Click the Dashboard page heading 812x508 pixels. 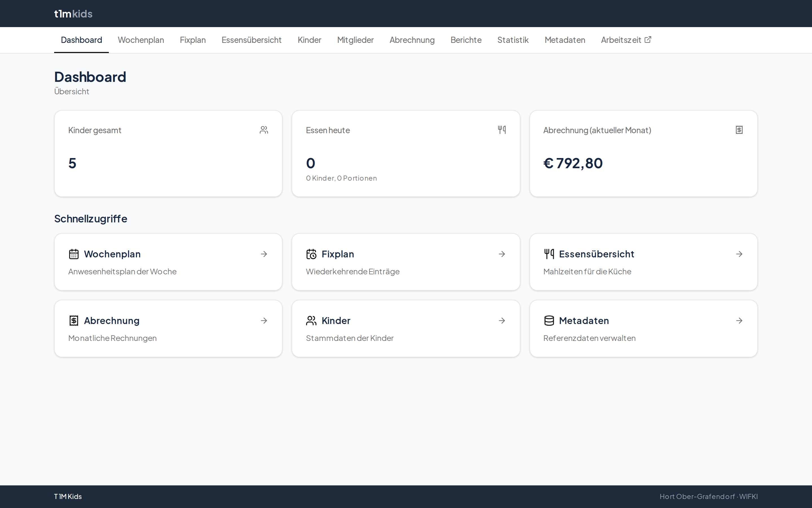90,77
